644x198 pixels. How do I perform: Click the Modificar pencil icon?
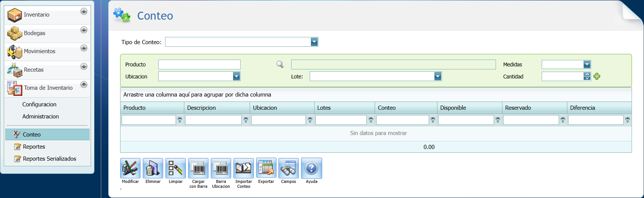click(130, 168)
